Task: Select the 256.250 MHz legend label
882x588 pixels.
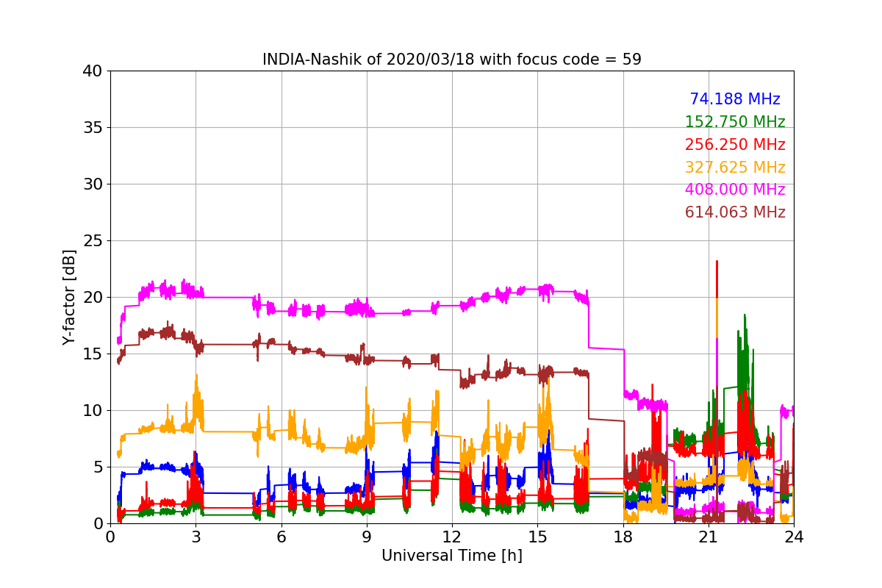Action: (x=735, y=145)
